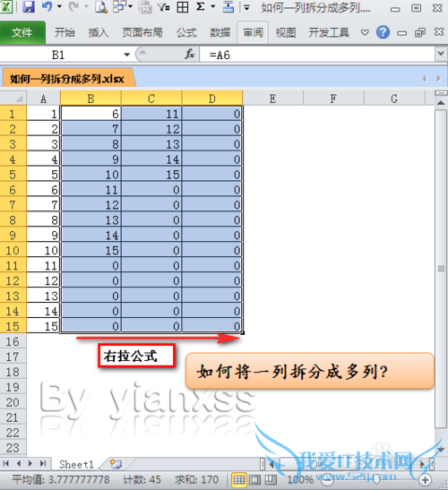Expand the ribbon using the chevron icon

click(365, 32)
